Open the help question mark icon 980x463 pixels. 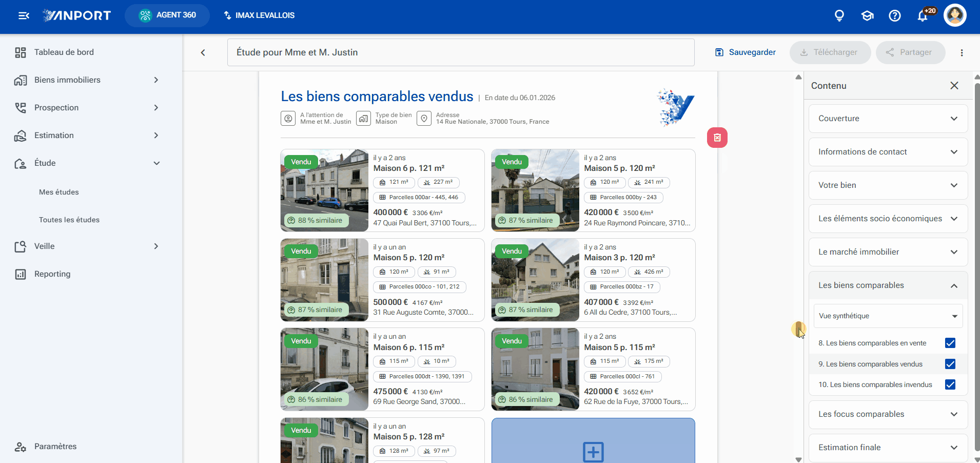point(895,16)
